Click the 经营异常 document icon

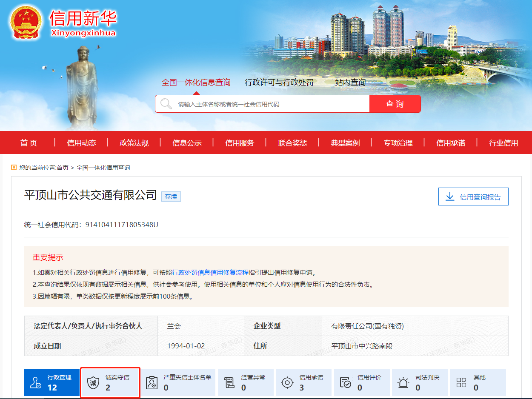[x=229, y=382]
